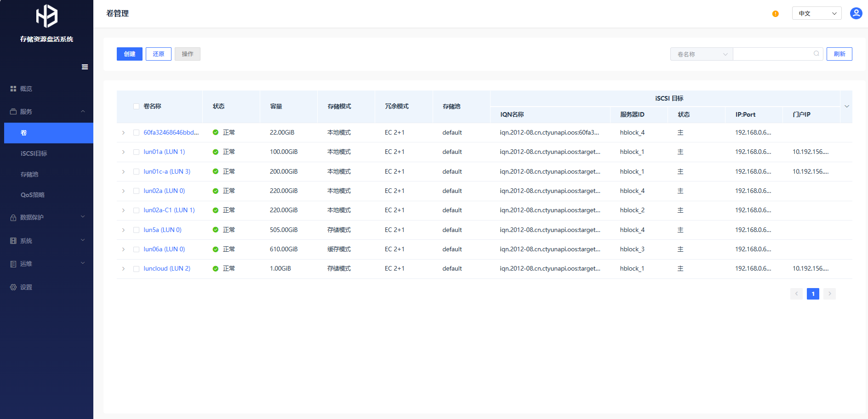Click the 设置 gear icon
Screen dimensions: 868x419
click(13, 287)
